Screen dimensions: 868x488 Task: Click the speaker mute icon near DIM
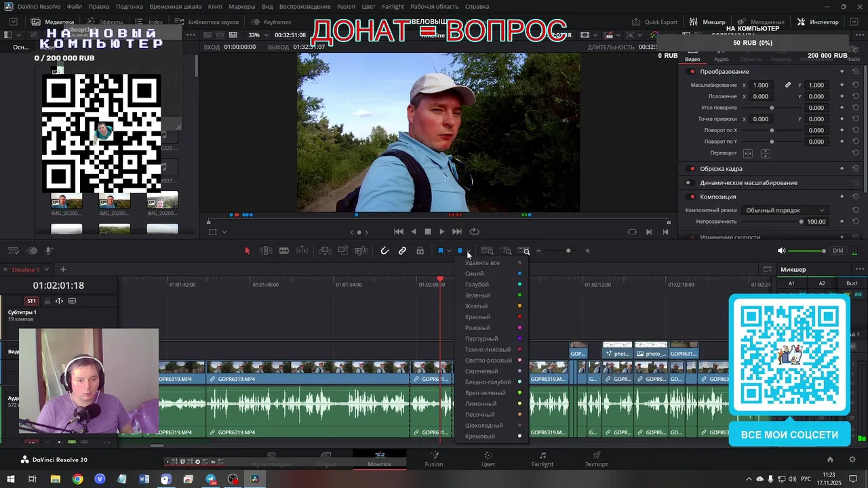pos(781,251)
